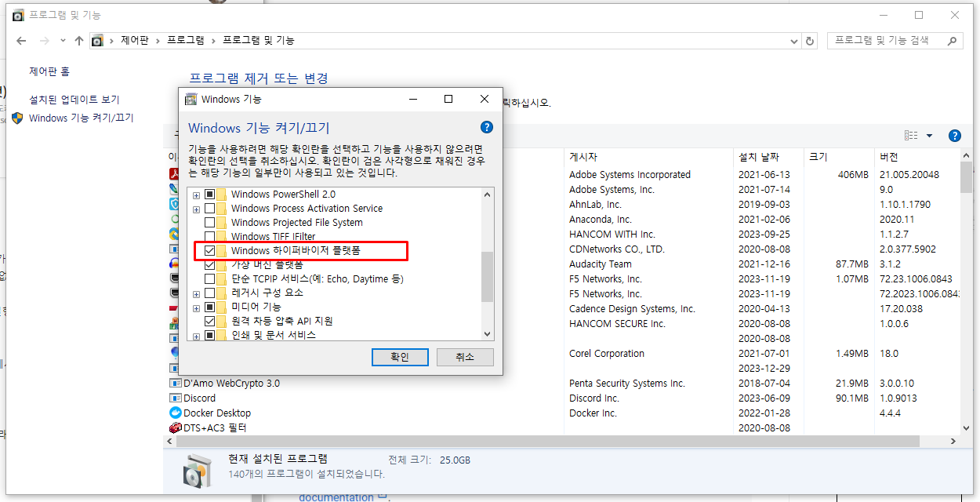Screen dimensions: 980x502
Task: Click the feature list scrollbar thumb in dialog
Action: [x=488, y=276]
